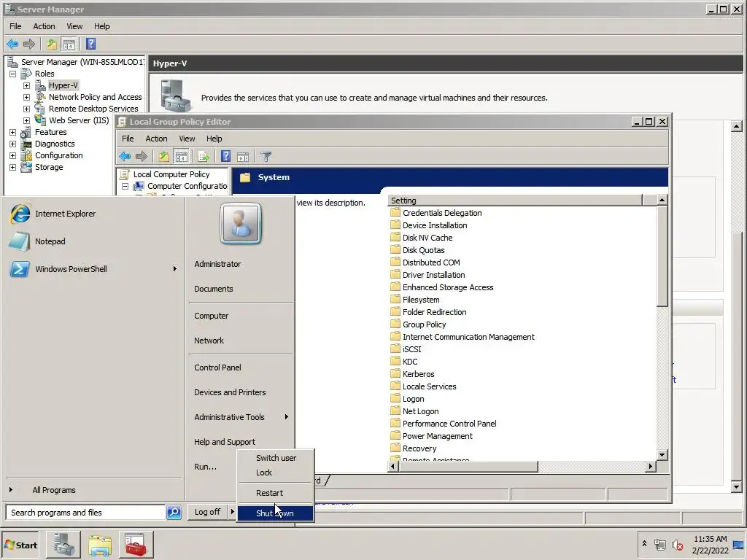Click All Programs

coord(54,490)
